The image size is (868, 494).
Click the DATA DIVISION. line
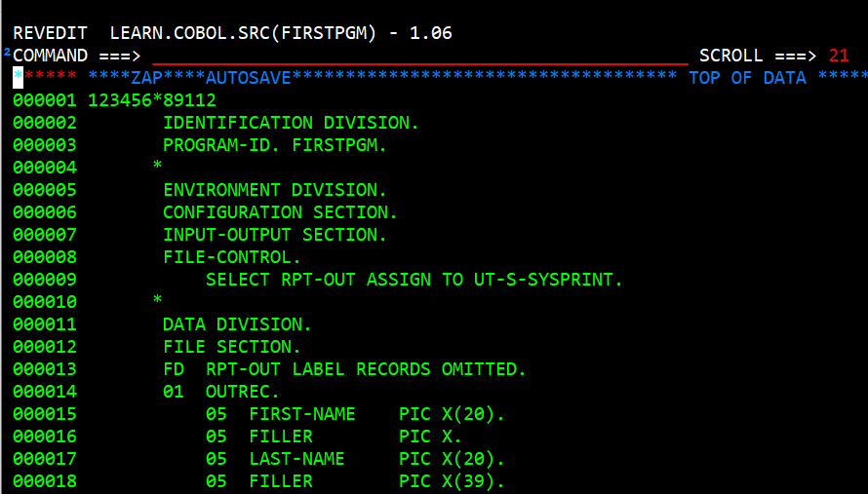click(x=237, y=324)
